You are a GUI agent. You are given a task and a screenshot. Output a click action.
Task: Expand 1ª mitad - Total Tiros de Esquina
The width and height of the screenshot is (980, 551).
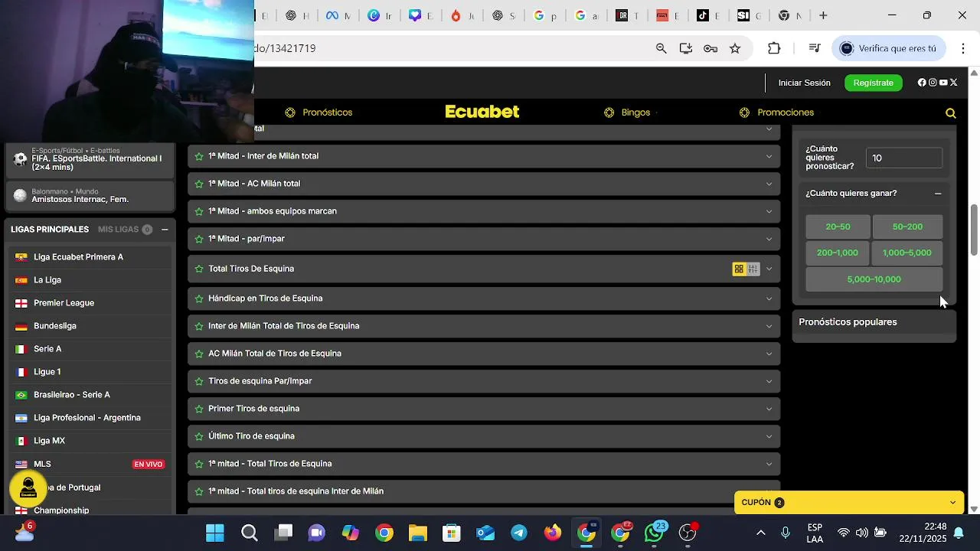[484, 464]
